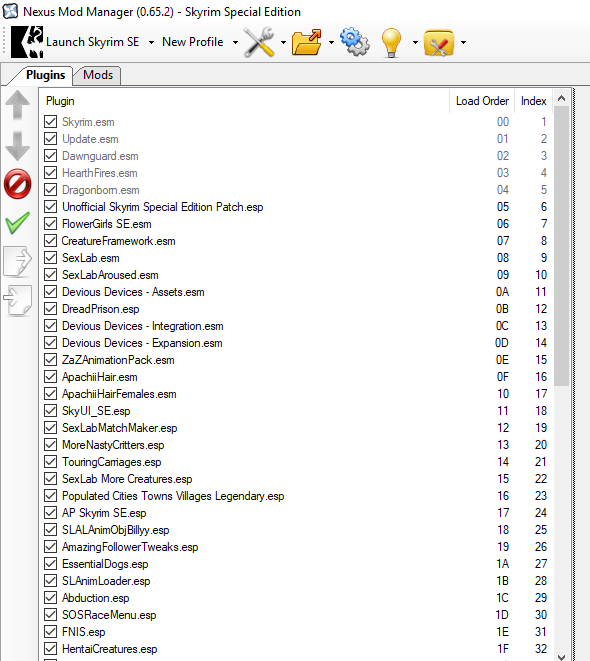Expand the tools icon dropdown arrow
This screenshot has height=661, width=590.
click(283, 42)
